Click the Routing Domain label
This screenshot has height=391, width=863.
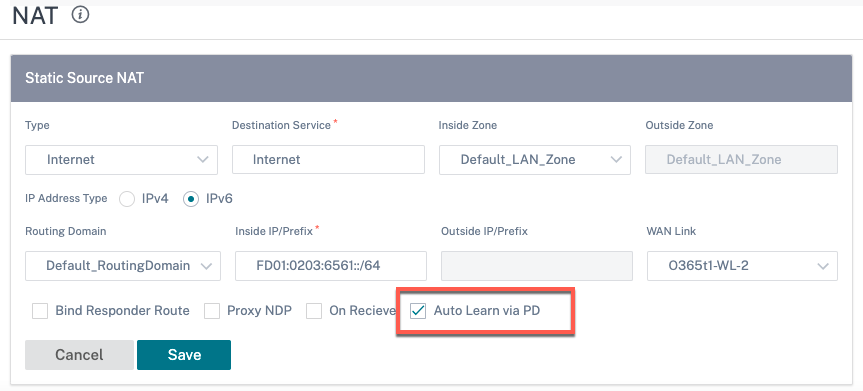click(65, 231)
